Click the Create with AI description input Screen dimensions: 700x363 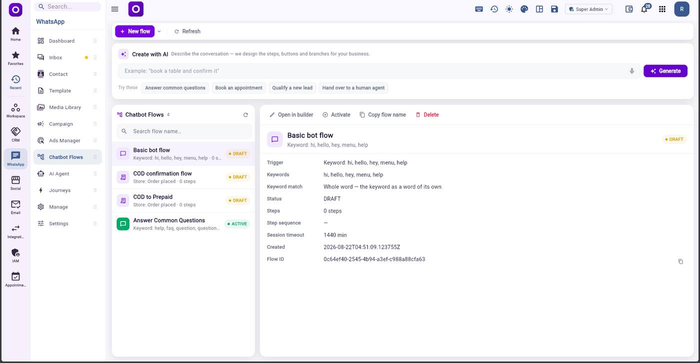[375, 71]
